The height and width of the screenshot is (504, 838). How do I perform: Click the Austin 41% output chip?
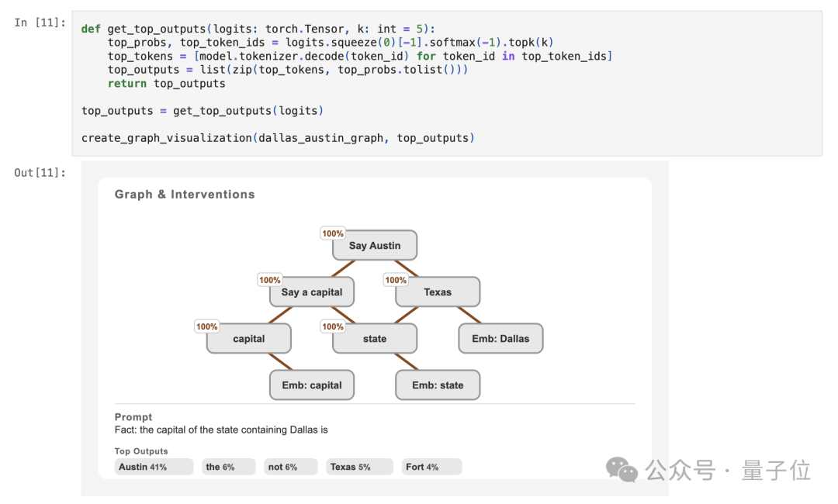tap(154, 467)
